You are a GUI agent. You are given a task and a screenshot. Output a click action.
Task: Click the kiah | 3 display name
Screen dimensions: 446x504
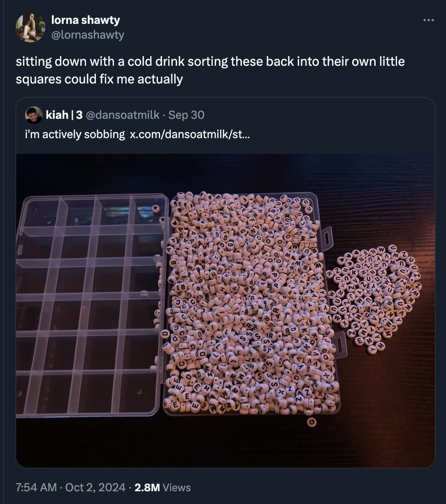[x=64, y=115]
